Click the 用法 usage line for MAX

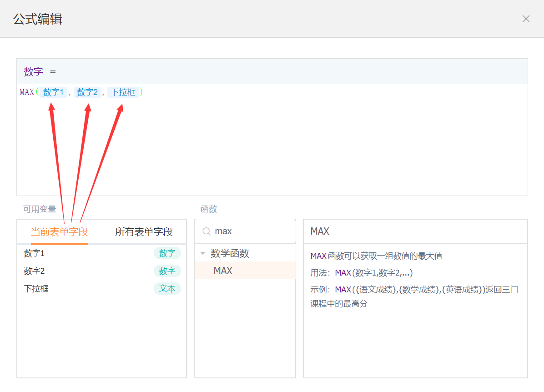coord(362,273)
